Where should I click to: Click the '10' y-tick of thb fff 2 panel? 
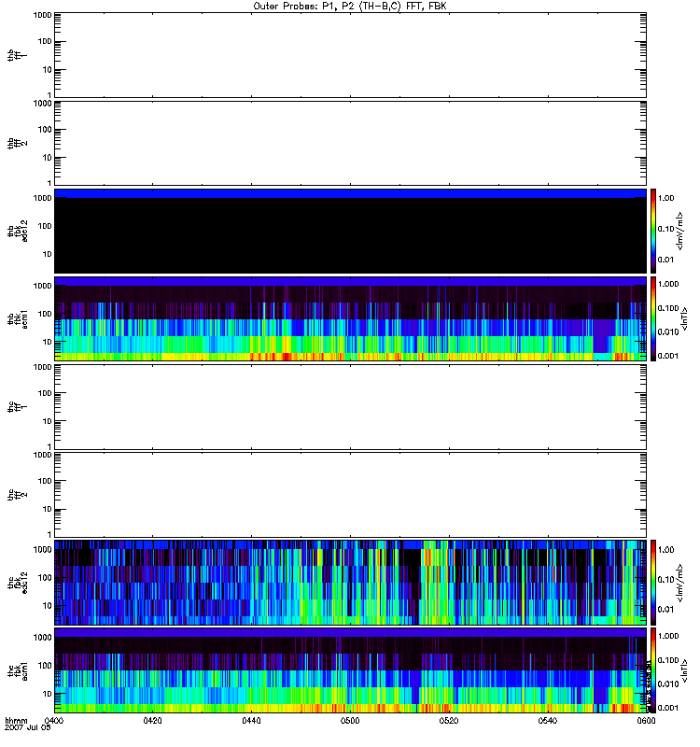coord(48,158)
